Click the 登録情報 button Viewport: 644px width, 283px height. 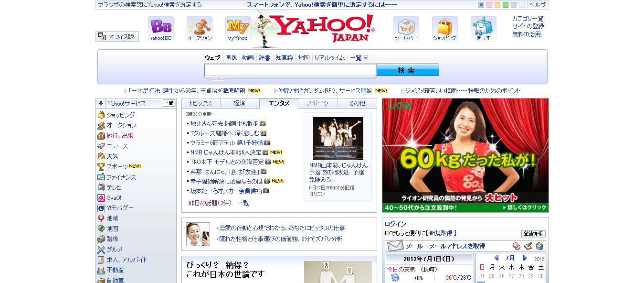(x=533, y=234)
